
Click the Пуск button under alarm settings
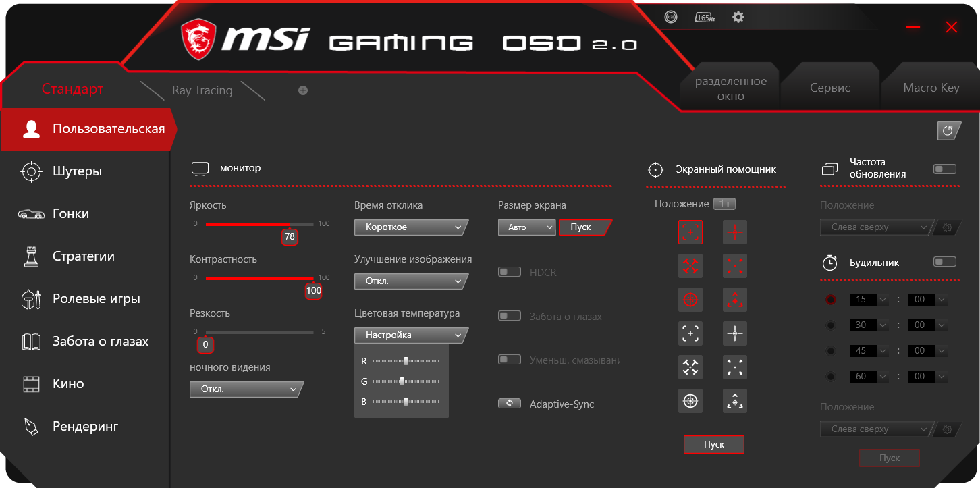point(890,458)
